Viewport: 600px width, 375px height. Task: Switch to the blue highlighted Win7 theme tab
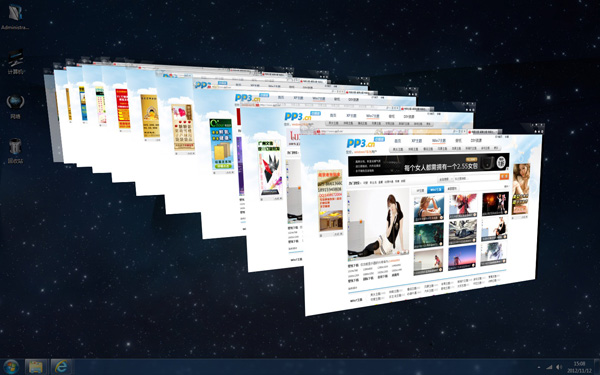(x=435, y=189)
